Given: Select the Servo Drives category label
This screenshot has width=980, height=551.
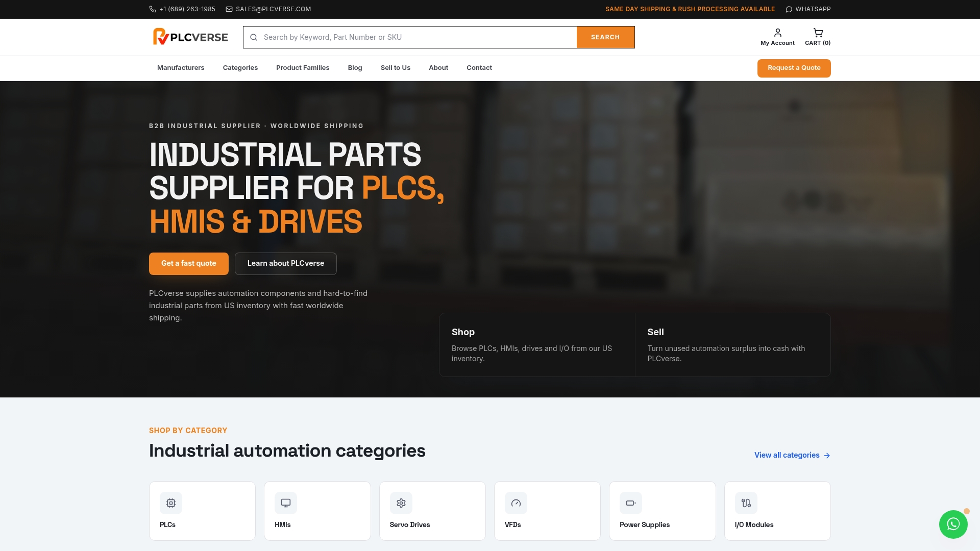Looking at the screenshot, I should (410, 525).
